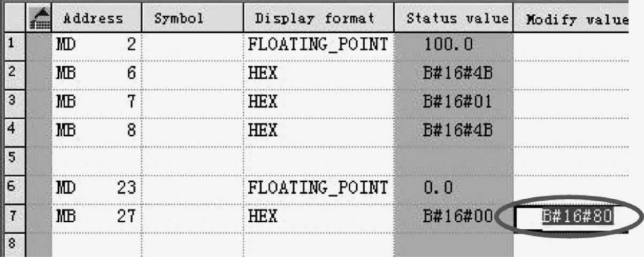Open HEX display format for MB 7

point(318,102)
